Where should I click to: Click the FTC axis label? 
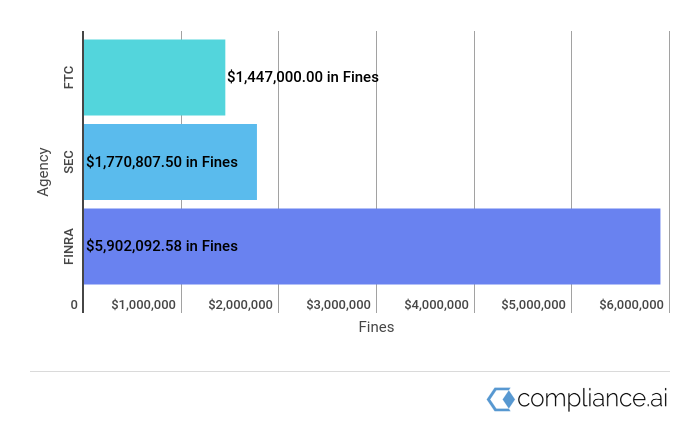(68, 77)
